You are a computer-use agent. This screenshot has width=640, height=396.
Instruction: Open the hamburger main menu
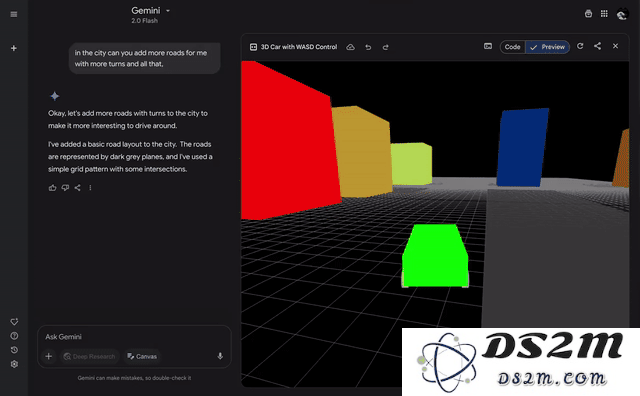14,15
